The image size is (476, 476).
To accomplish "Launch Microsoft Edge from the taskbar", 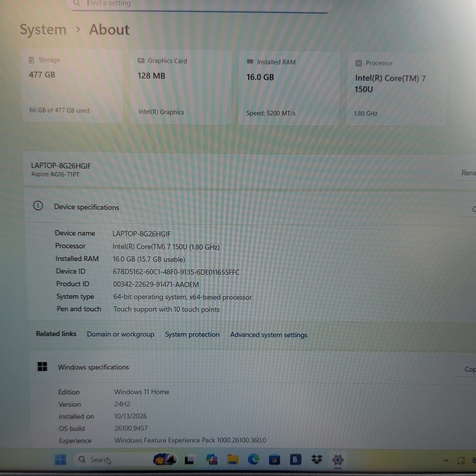I will (253, 459).
